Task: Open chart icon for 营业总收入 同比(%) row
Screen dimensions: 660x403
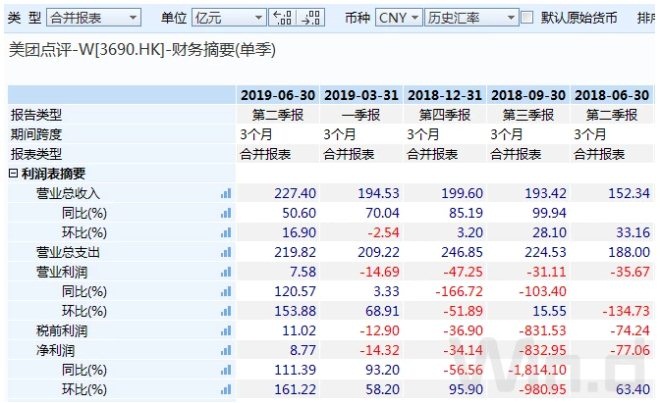Action: pyautogui.click(x=226, y=213)
